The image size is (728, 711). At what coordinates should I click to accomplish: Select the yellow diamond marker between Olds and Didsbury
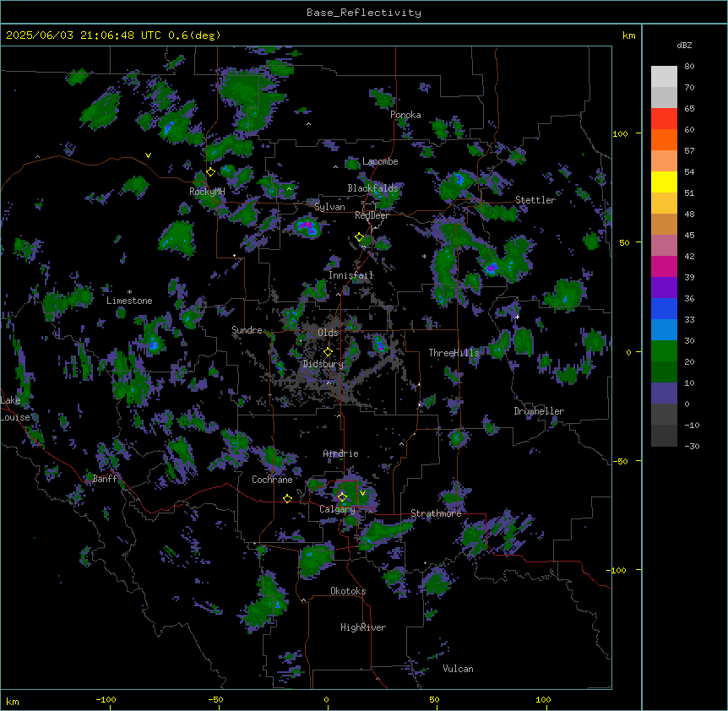click(x=329, y=352)
